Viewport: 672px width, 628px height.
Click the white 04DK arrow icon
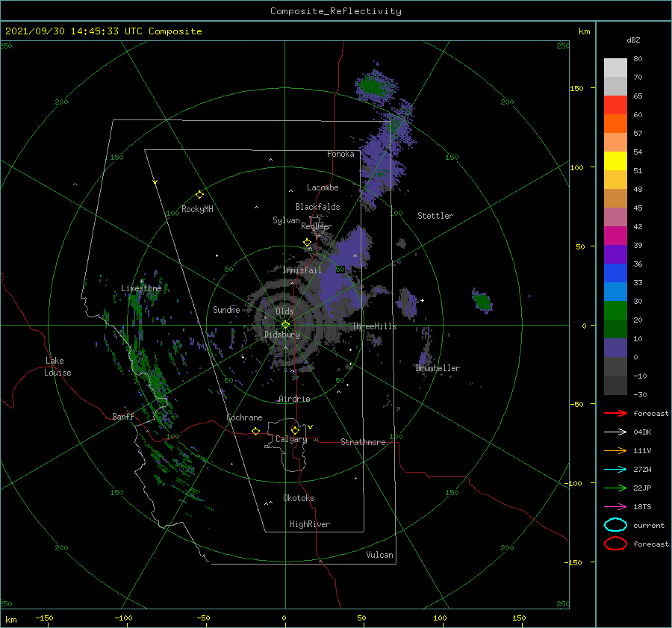615,432
